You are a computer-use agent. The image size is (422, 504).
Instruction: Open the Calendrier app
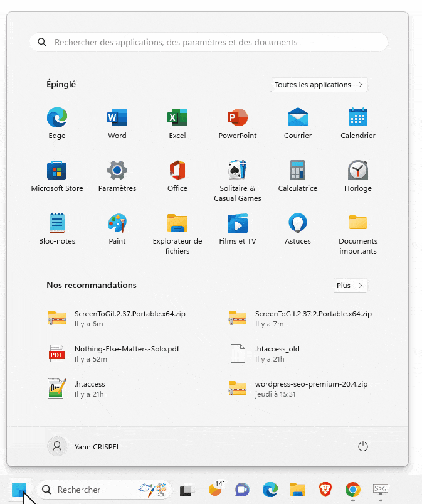[x=358, y=123]
